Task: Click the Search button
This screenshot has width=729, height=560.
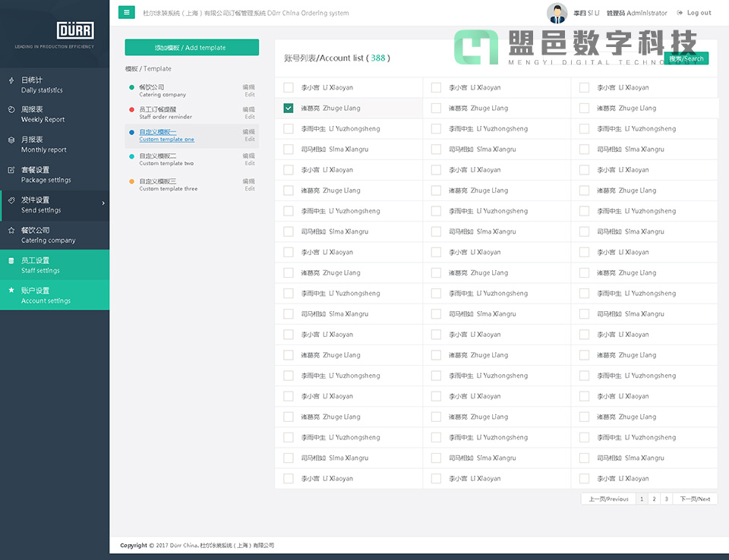Action: pyautogui.click(x=686, y=58)
